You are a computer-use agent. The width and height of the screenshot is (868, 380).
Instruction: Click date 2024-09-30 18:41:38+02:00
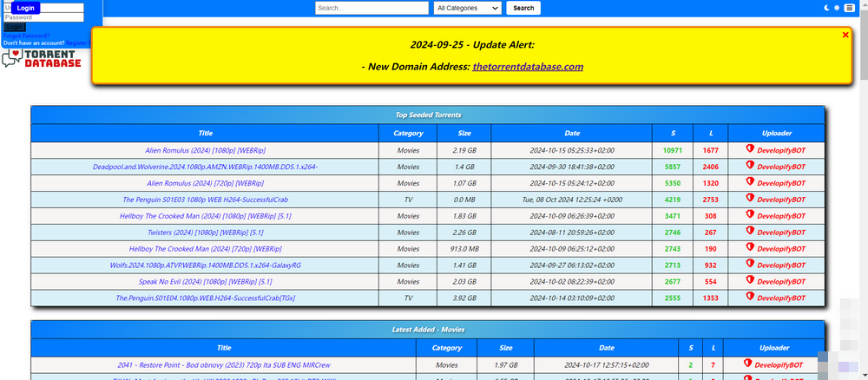coord(572,167)
